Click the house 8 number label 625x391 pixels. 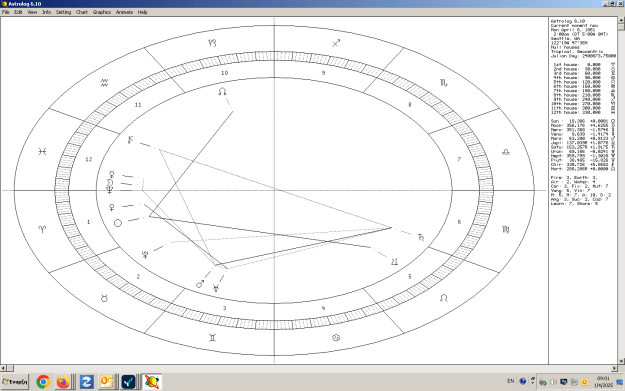click(409, 104)
